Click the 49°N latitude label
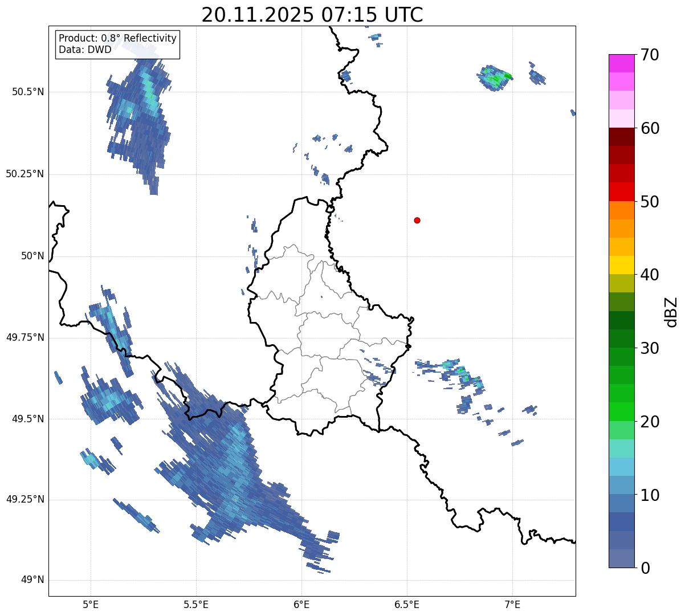The image size is (685, 616). click(x=32, y=580)
